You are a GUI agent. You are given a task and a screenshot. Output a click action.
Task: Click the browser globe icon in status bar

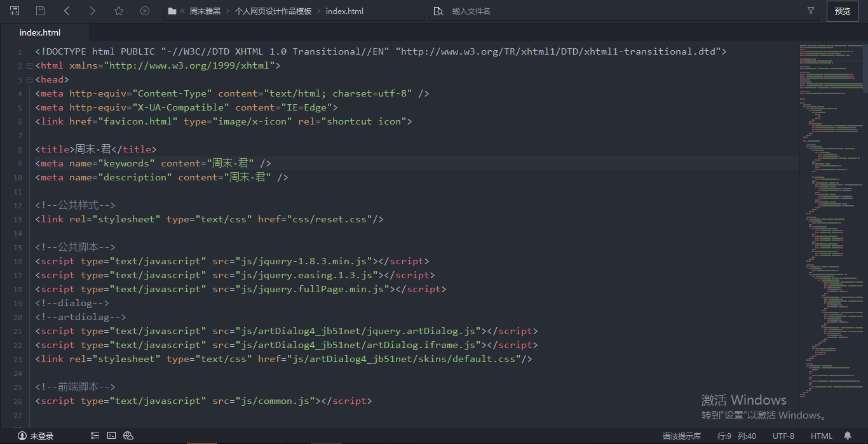tap(128, 436)
